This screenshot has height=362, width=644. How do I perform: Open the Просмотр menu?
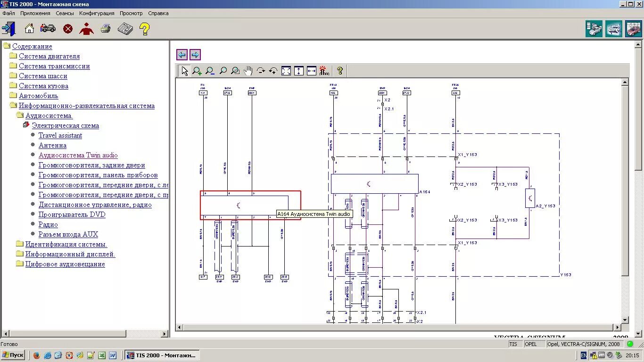click(131, 13)
